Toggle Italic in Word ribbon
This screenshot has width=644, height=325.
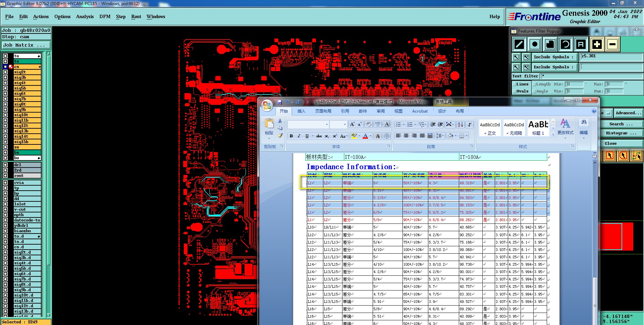point(299,136)
